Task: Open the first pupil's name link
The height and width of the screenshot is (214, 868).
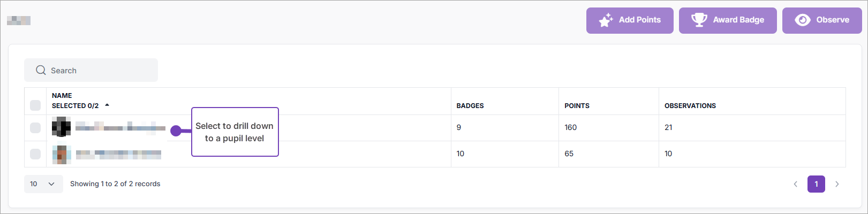Action: 120,127
